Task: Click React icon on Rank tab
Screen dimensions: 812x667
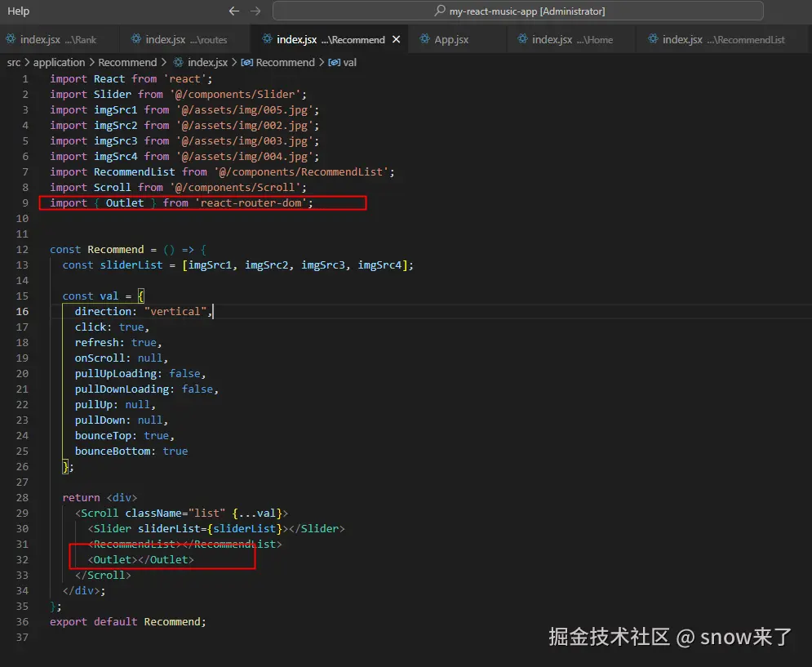Action: point(11,39)
